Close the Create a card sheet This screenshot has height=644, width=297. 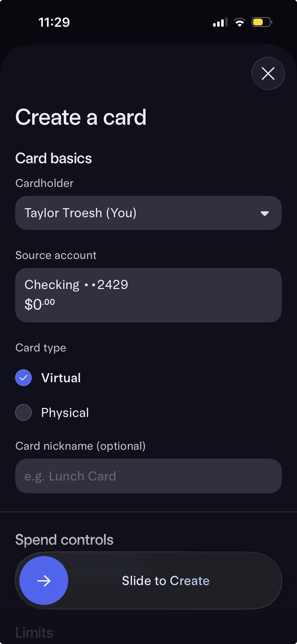(x=268, y=73)
